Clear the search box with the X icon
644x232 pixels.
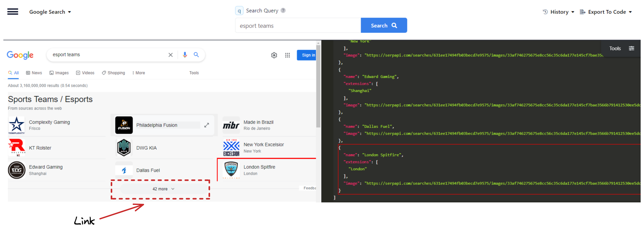[x=171, y=55]
